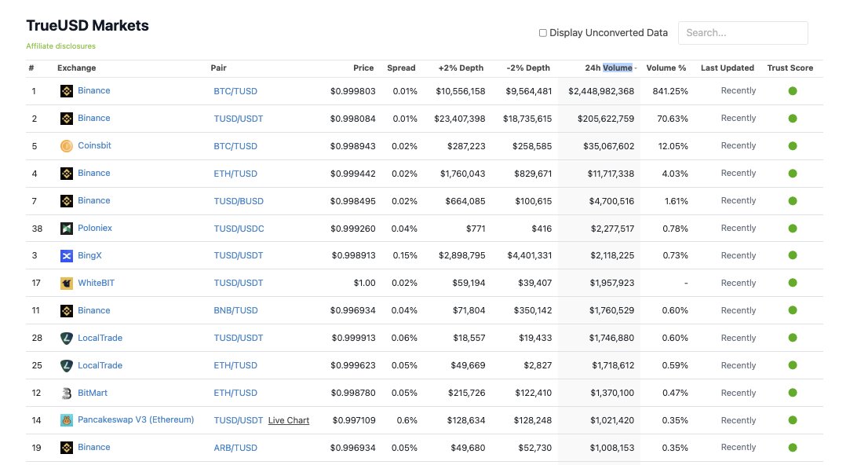
Task: Click green trust score dot for BitMart
Action: (x=793, y=393)
